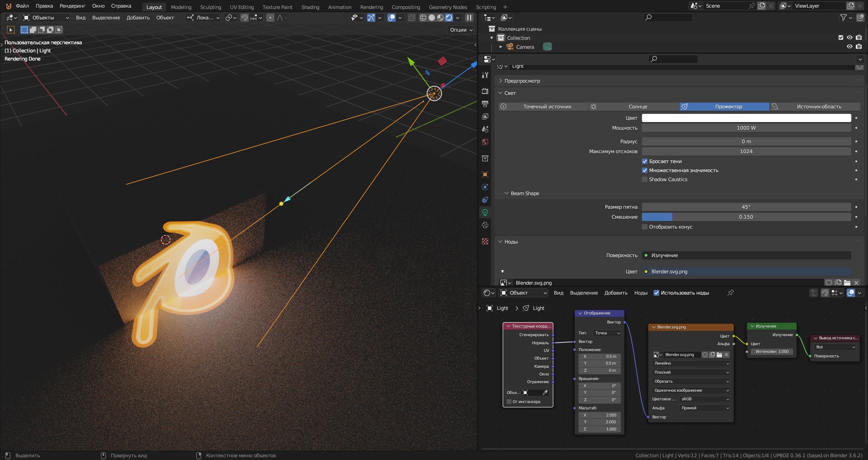Image resolution: width=868 pixels, height=460 pixels.
Task: Open the Texture properties checkerboard tab
Action: [485, 242]
